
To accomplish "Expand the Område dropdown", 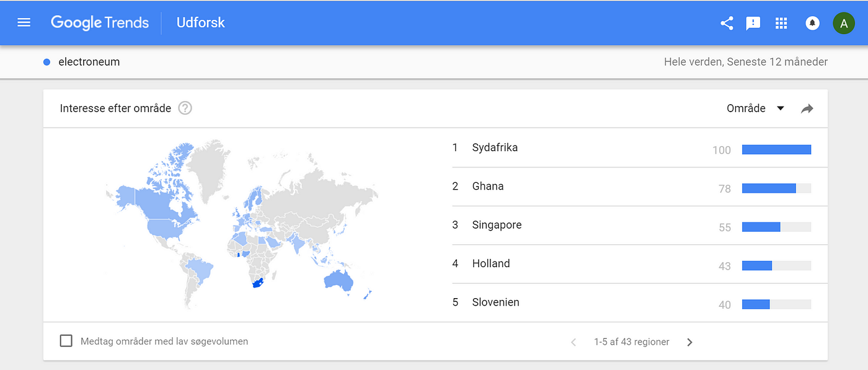I will tap(755, 108).
